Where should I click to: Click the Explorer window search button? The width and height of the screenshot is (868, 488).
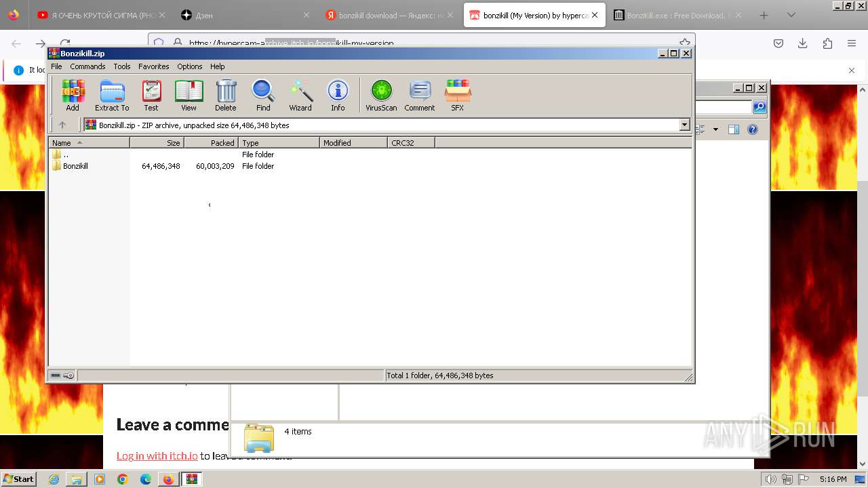pyautogui.click(x=759, y=106)
